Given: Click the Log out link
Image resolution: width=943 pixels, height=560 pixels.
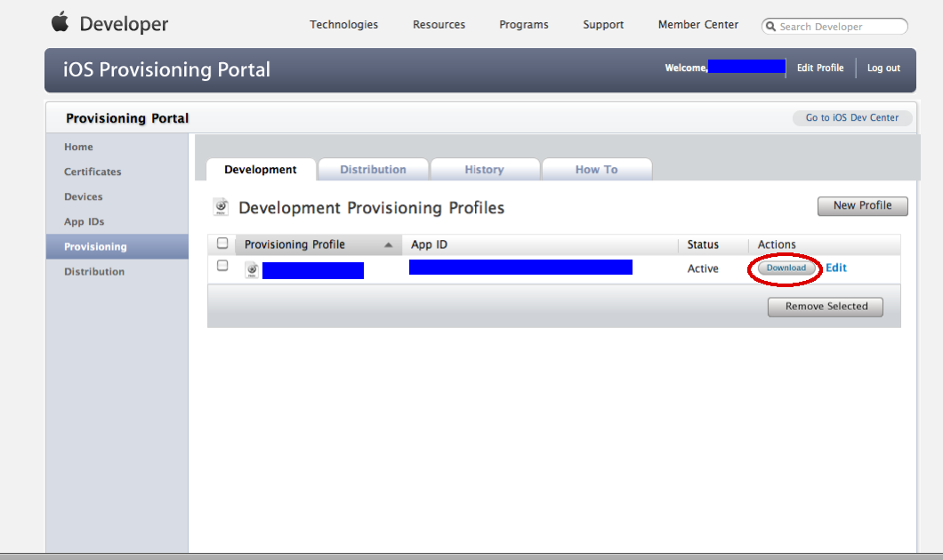Looking at the screenshot, I should pos(883,68).
